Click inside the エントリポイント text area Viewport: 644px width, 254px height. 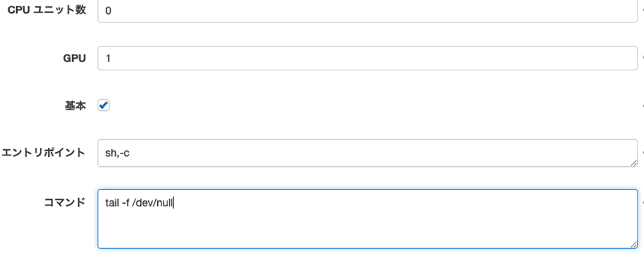(368, 153)
